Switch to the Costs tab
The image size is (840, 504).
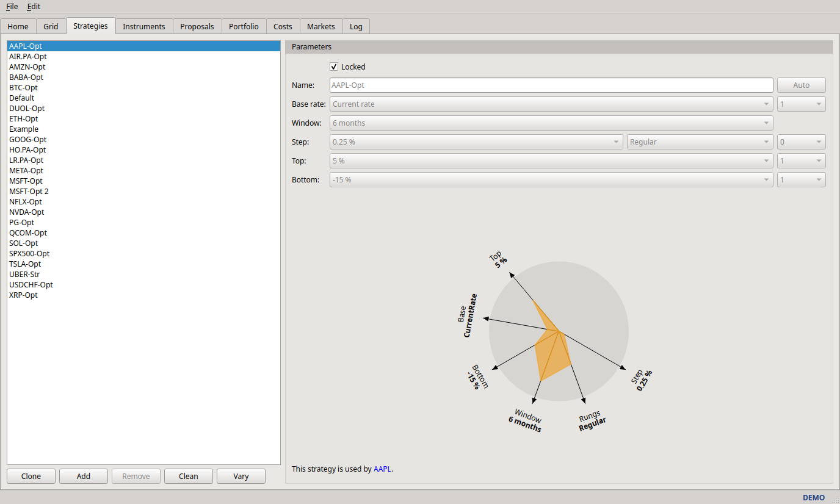pyautogui.click(x=283, y=26)
